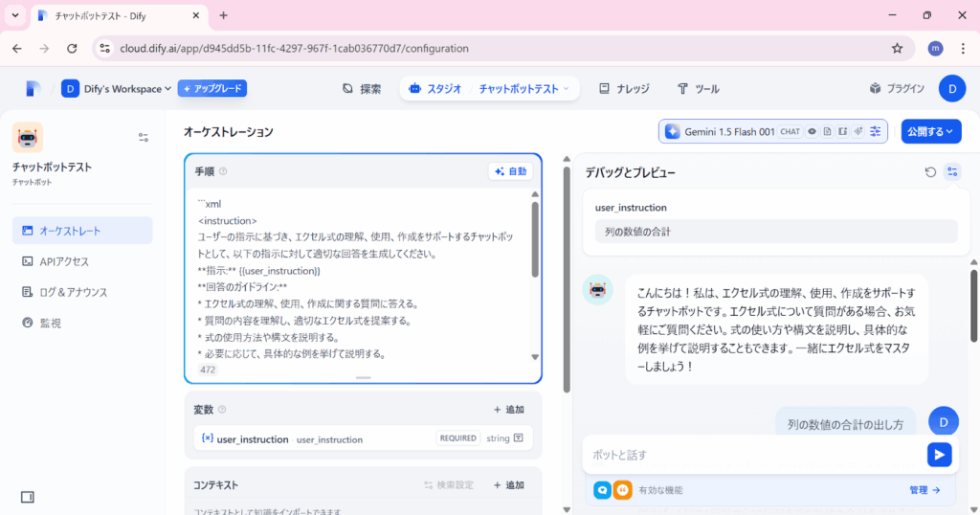This screenshot has height=515, width=980.
Task: Open the Chrome three-dot menu
Action: (963, 48)
